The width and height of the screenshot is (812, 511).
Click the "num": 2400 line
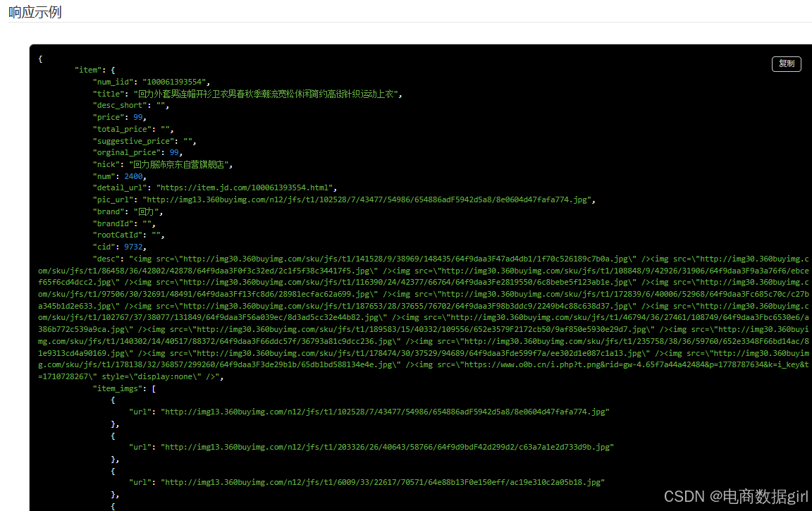(x=120, y=176)
